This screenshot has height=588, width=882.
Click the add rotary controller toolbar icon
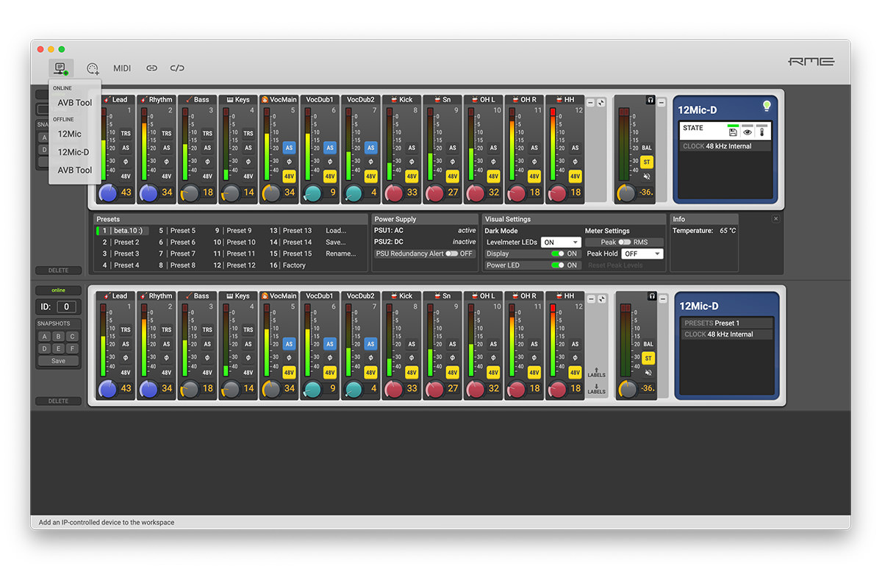93,68
